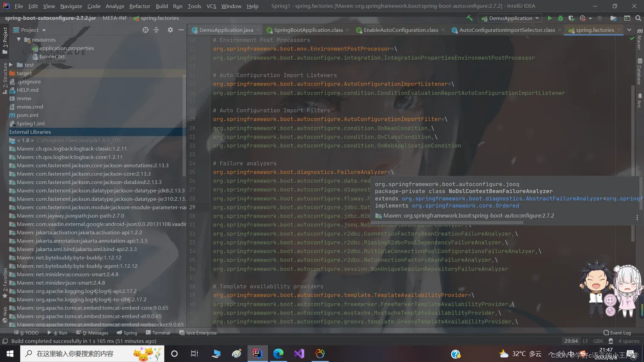The width and height of the screenshot is (644, 362).
Task: Open the 4: Run tool window
Action: coord(57,333)
